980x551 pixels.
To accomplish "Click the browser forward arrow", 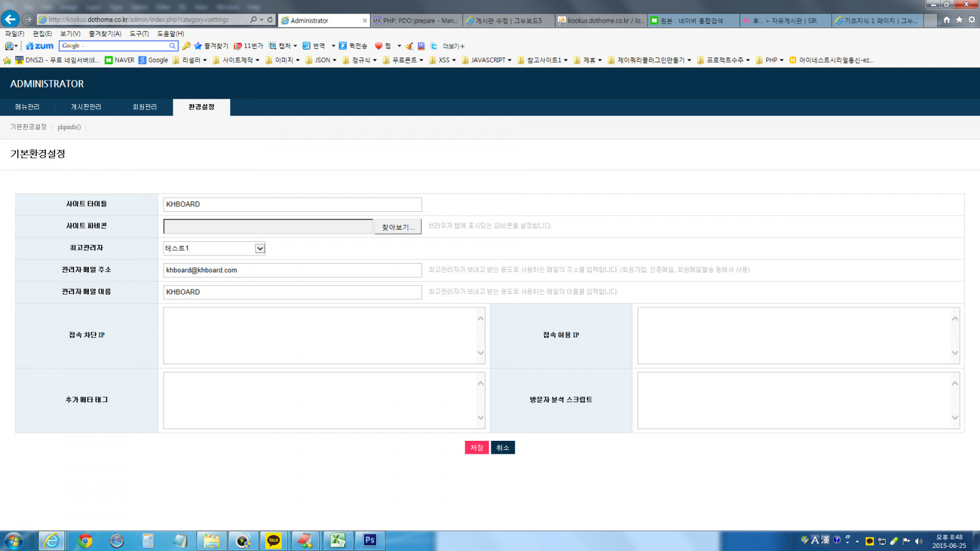I will tap(28, 20).
